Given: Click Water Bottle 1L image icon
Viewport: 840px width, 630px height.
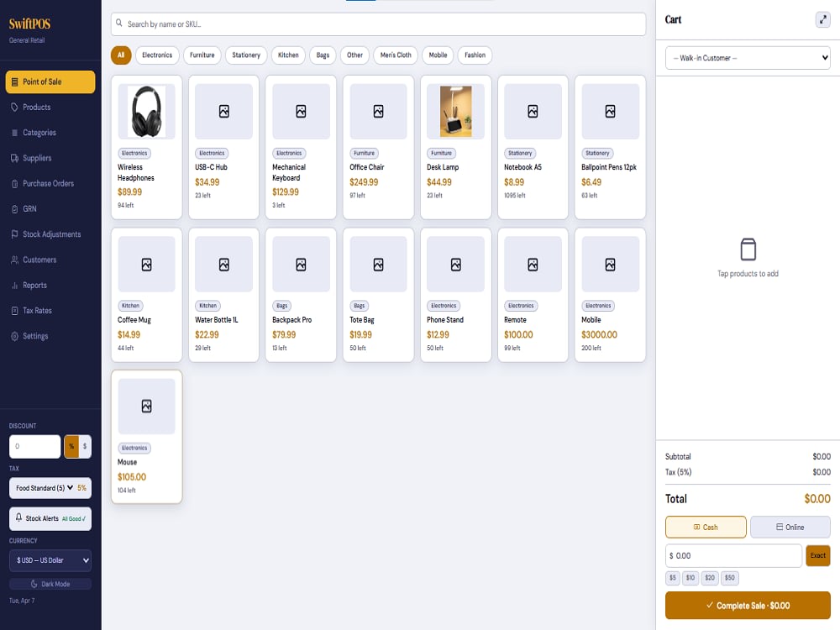Looking at the screenshot, I should [224, 264].
